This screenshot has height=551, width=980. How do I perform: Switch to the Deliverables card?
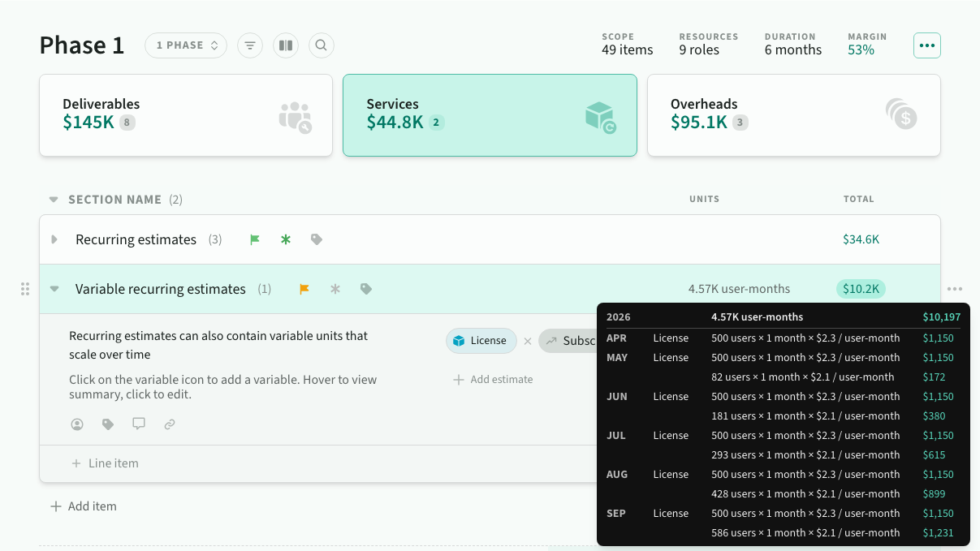(186, 115)
